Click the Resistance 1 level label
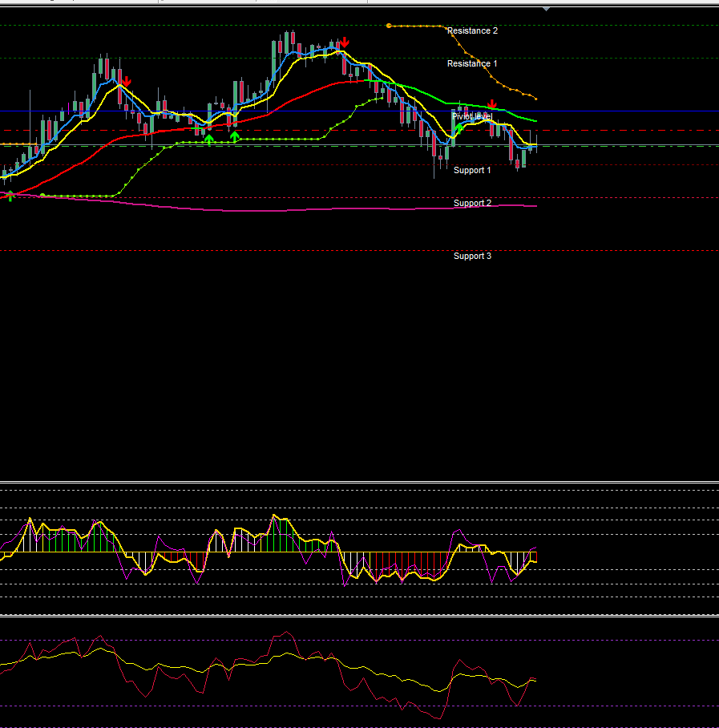Viewport: 719px width, 728px height. [472, 63]
